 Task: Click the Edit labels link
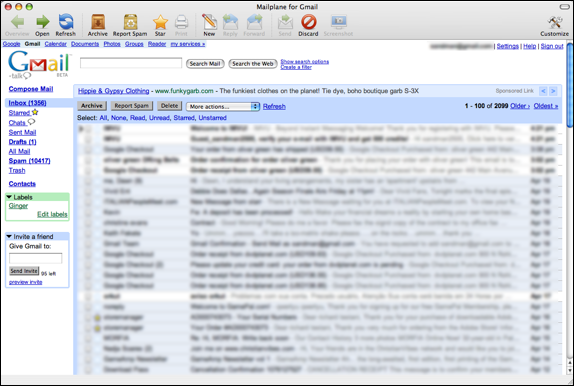pos(52,214)
